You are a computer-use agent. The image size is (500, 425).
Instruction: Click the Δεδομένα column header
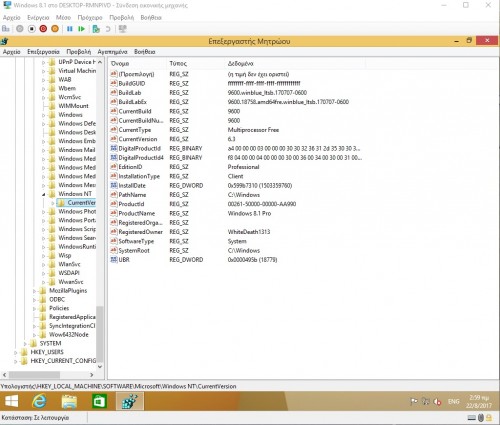click(x=295, y=63)
